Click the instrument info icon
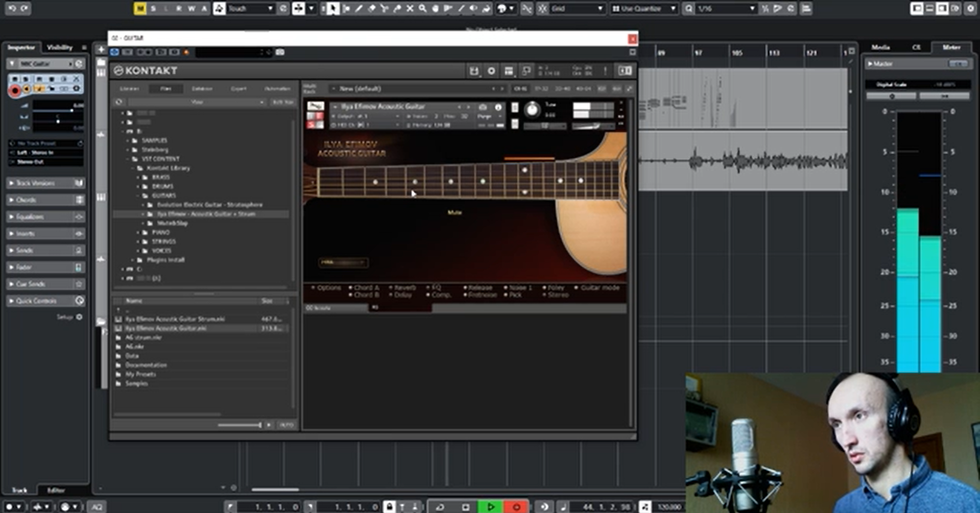This screenshot has height=513, width=980. [x=498, y=107]
